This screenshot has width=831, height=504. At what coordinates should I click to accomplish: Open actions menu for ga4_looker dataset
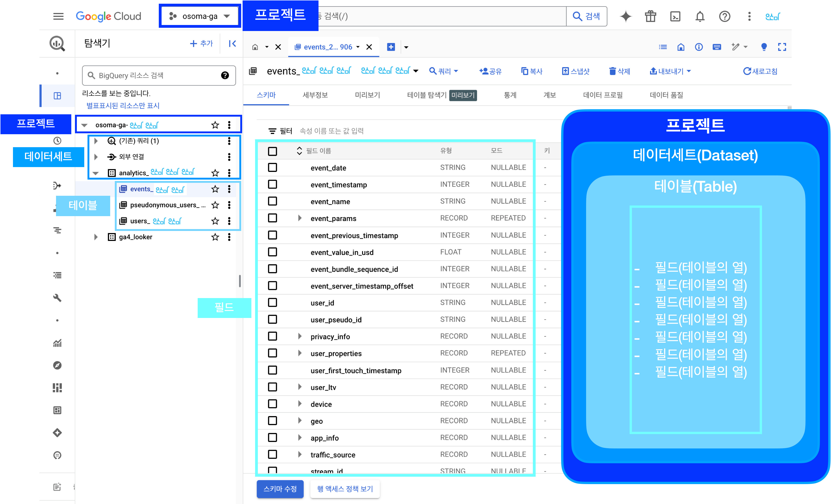pos(229,237)
